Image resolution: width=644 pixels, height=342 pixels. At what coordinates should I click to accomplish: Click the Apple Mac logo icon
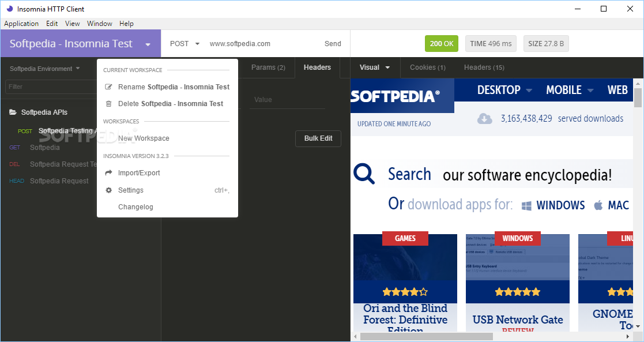(x=598, y=205)
